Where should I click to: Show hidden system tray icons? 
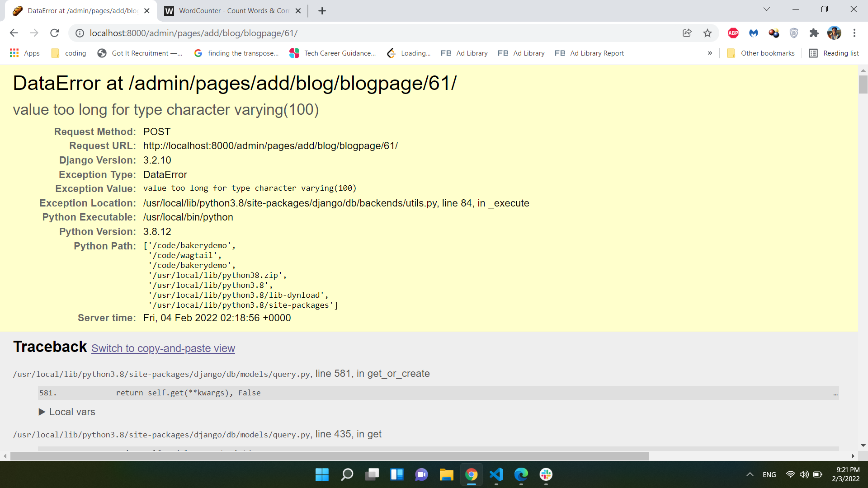(x=750, y=474)
